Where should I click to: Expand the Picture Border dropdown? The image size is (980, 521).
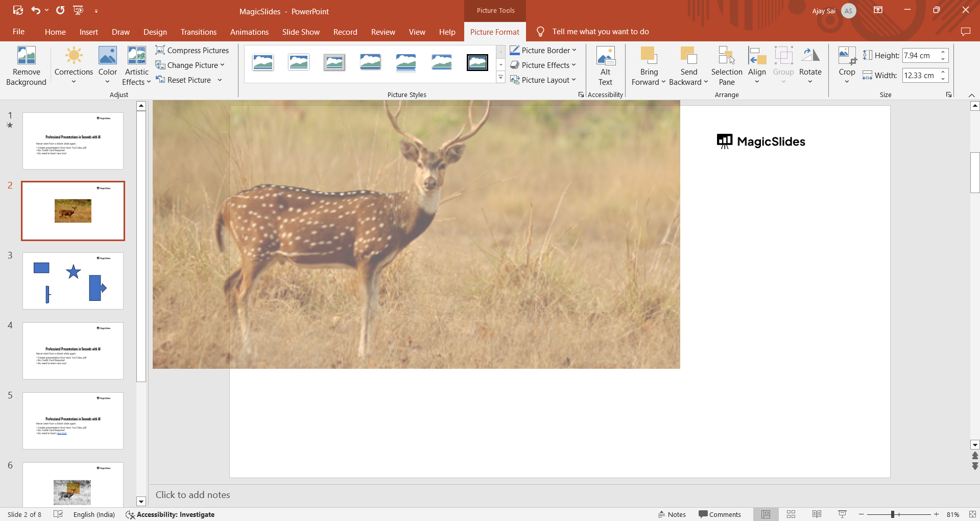pyautogui.click(x=574, y=50)
